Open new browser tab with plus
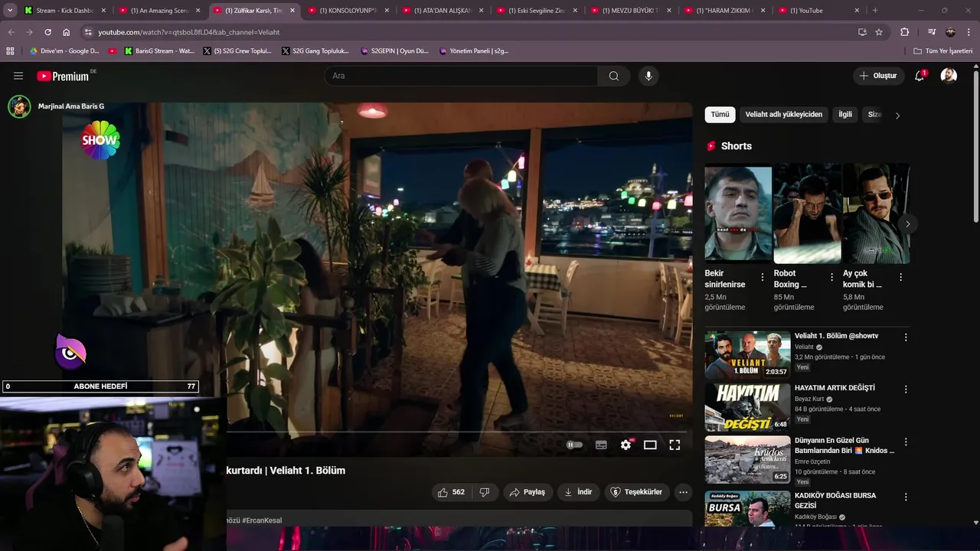Image resolution: width=980 pixels, height=551 pixels. [875, 11]
